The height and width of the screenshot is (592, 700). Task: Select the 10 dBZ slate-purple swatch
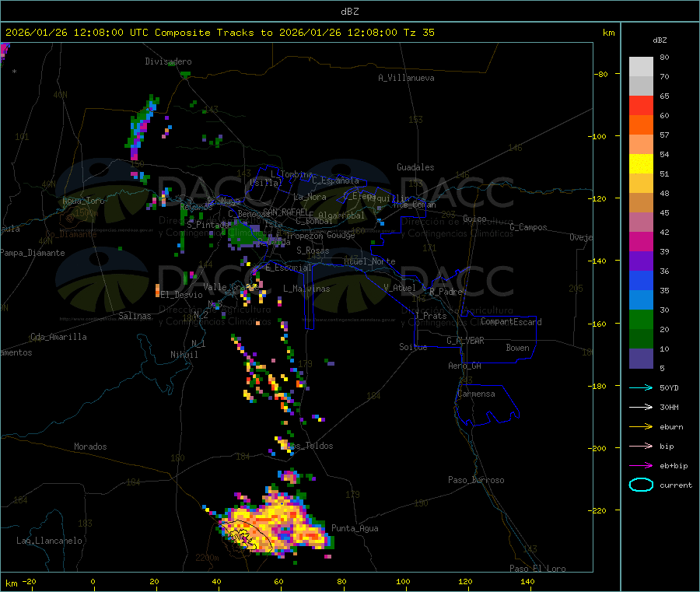click(x=641, y=359)
